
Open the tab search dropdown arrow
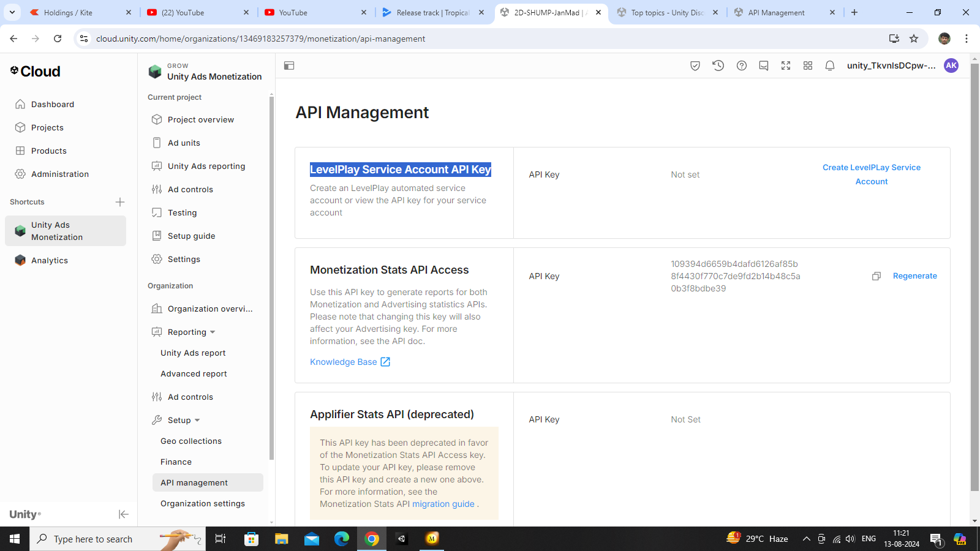pyautogui.click(x=12, y=12)
